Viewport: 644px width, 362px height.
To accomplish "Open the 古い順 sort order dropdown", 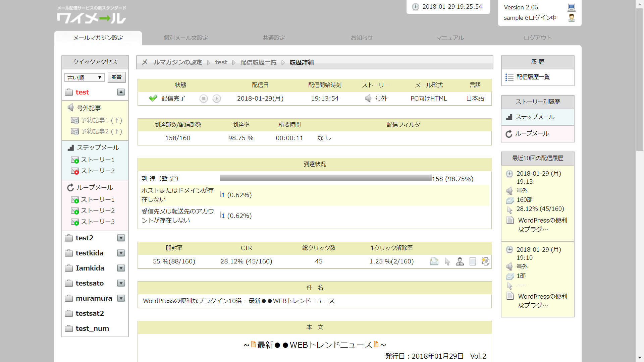I will click(84, 78).
